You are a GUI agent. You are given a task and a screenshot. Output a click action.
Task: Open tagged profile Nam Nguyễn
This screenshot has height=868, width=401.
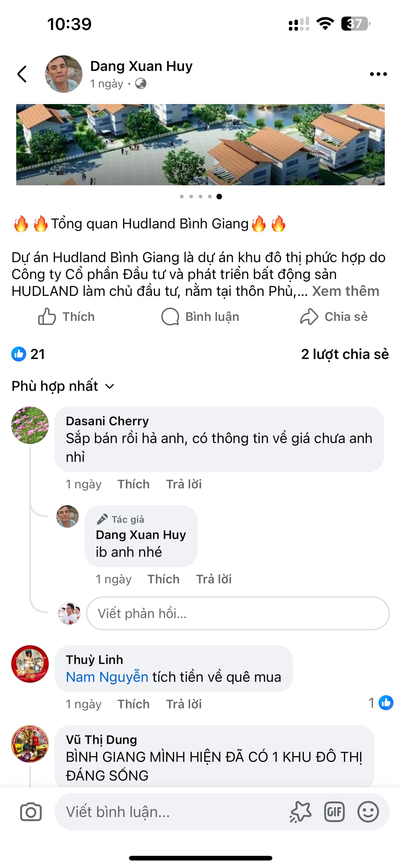(x=107, y=677)
